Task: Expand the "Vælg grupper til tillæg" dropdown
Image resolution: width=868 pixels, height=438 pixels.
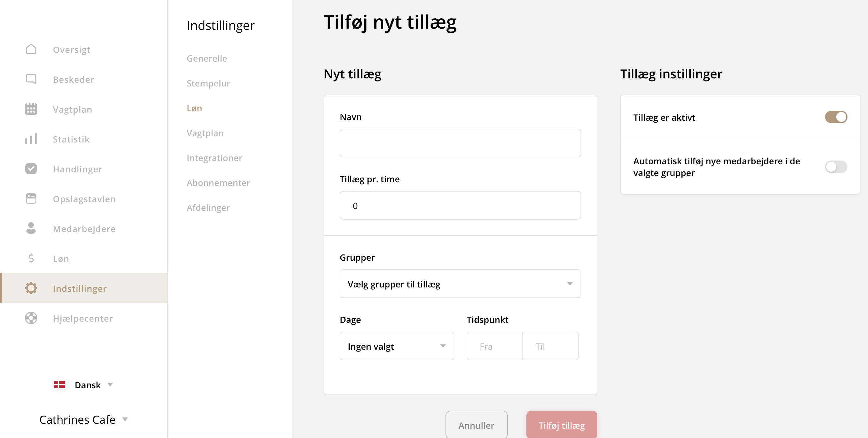Action: coord(460,284)
